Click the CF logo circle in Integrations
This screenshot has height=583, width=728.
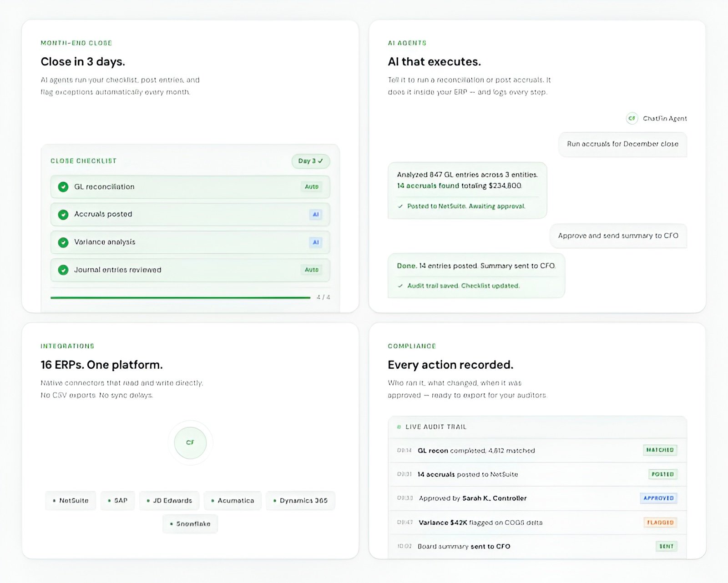click(x=190, y=442)
